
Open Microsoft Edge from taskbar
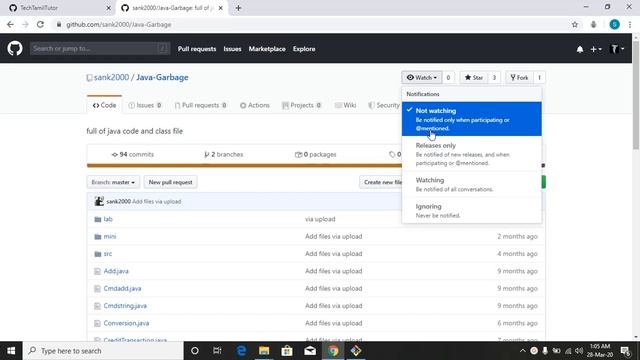click(241, 351)
